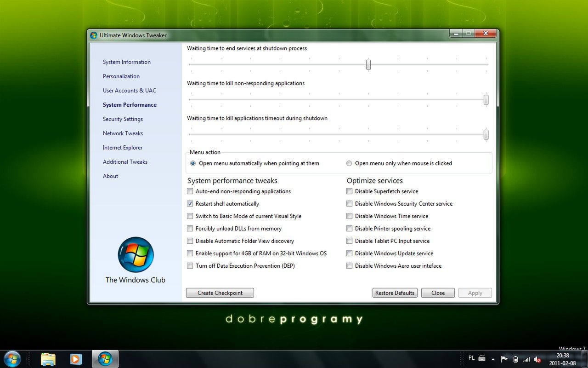Select Open menu only when mouse is clicked
The height and width of the screenshot is (368, 588).
pos(349,163)
